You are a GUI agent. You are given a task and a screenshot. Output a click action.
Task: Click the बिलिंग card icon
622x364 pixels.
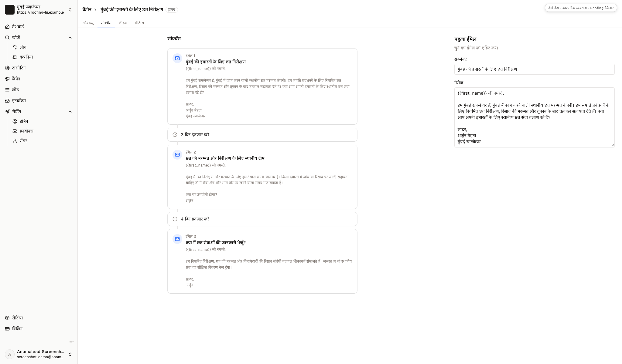point(7,329)
